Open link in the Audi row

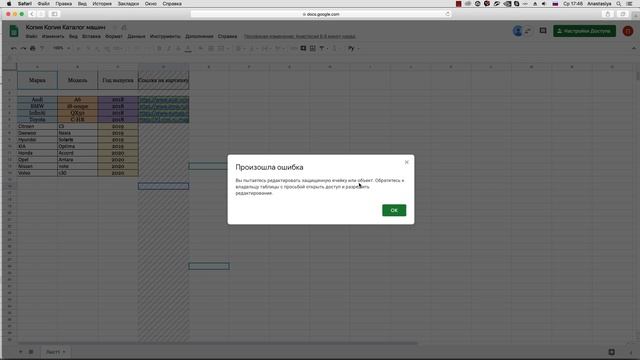coord(164,100)
